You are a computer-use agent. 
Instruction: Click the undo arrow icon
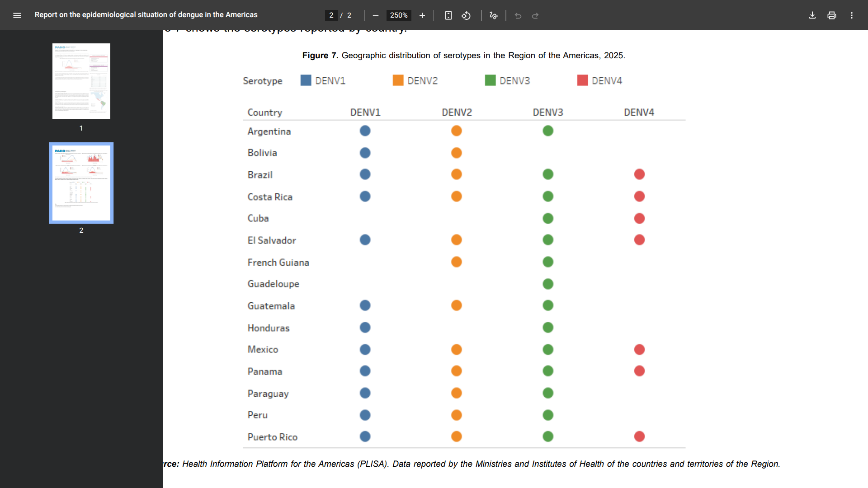click(x=518, y=15)
